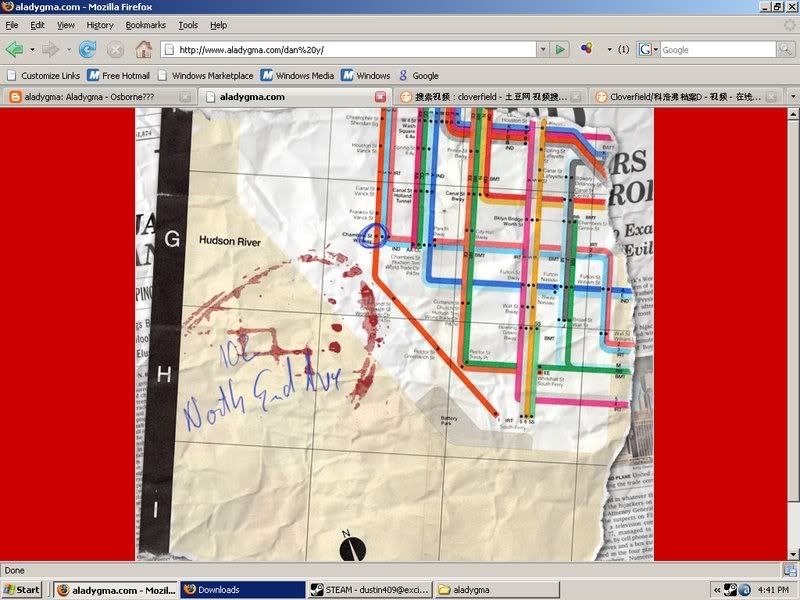The image size is (800, 600).
Task: Click the Steam icon in system tray
Action: [x=731, y=589]
